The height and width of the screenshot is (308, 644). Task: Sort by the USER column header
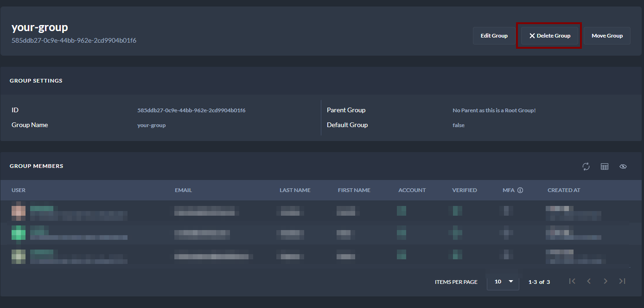click(x=19, y=190)
